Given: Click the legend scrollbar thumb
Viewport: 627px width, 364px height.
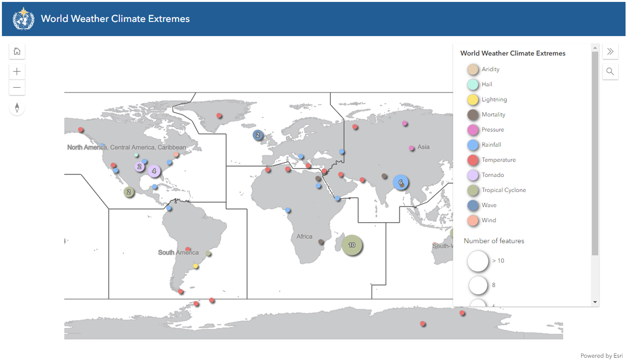Looking at the screenshot, I should pos(595,152).
